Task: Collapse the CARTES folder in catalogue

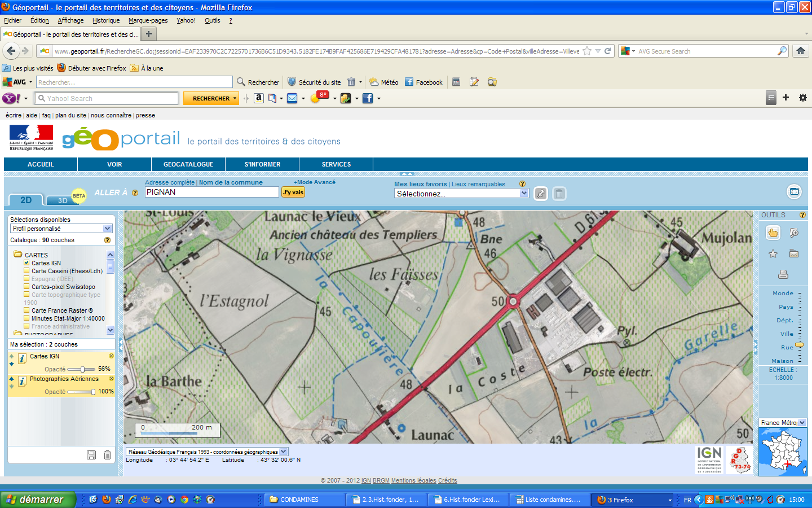Action: [x=17, y=255]
